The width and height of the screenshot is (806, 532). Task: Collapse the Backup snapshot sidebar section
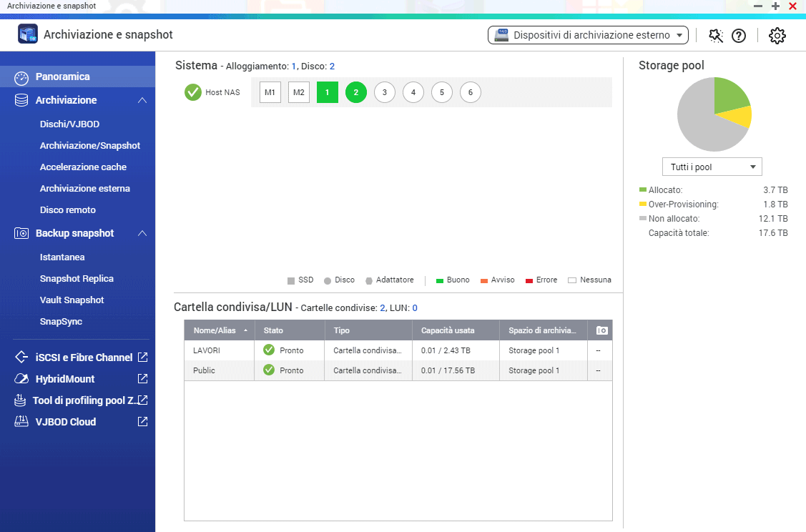click(x=142, y=234)
